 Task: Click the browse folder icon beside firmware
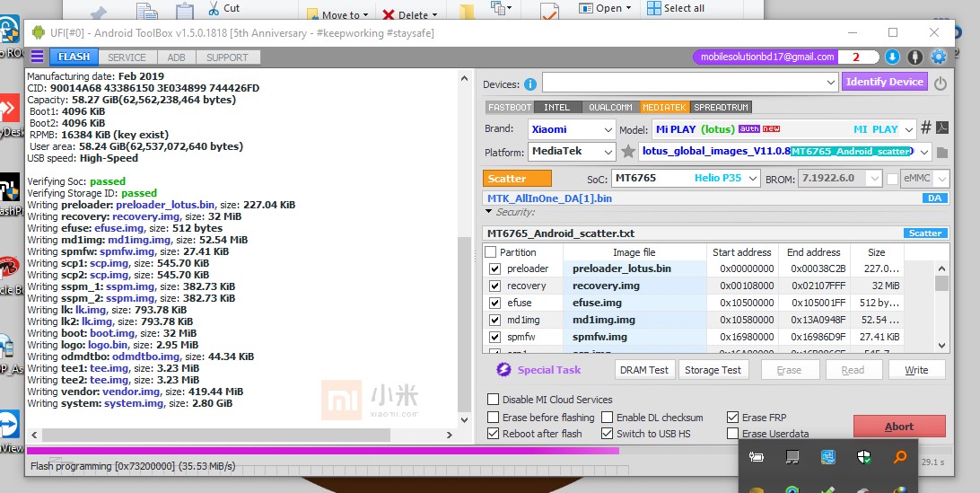tap(942, 152)
